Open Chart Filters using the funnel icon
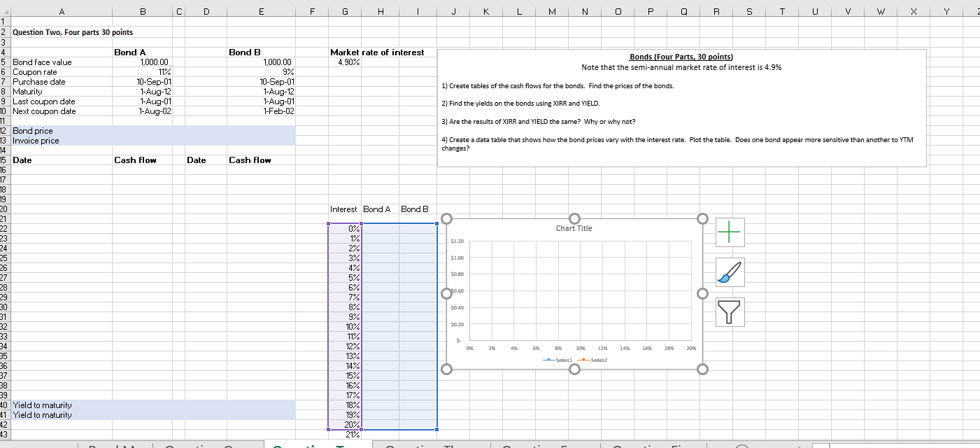 tap(730, 313)
